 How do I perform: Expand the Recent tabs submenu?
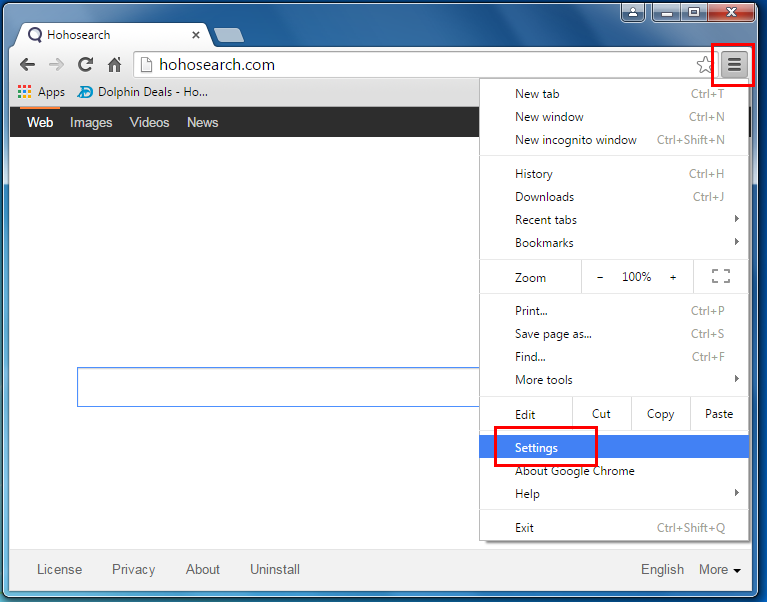[614, 220]
